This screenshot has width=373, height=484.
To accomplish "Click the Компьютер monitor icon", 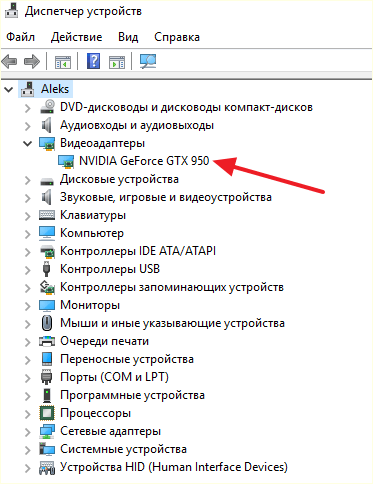I will click(x=47, y=233).
